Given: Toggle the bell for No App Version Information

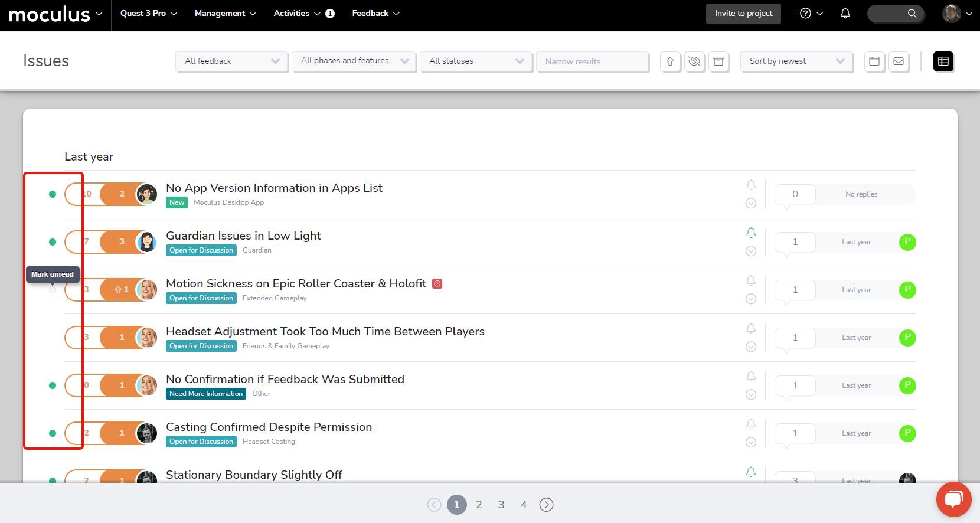Looking at the screenshot, I should tap(751, 185).
